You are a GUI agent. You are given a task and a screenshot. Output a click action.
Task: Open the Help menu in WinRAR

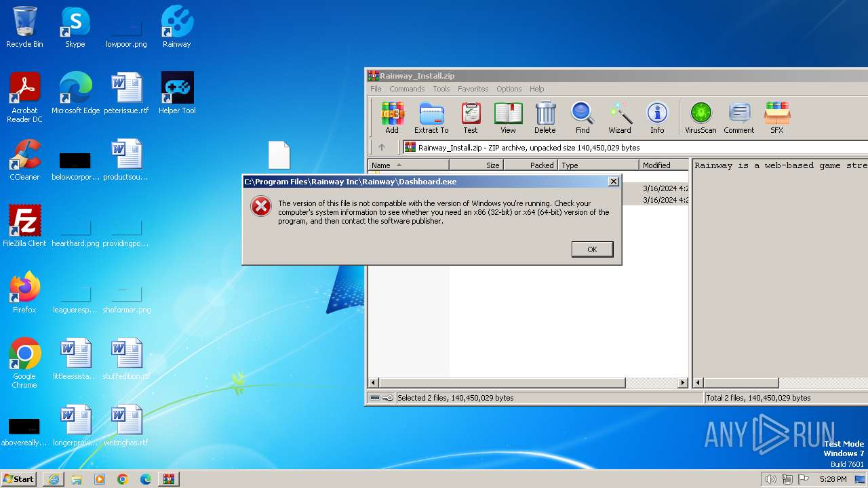pos(536,89)
